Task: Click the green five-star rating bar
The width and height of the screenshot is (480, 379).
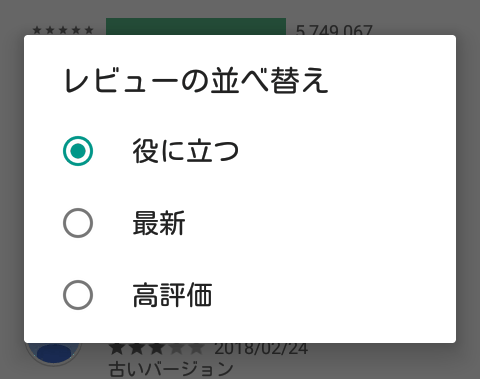Action: click(x=196, y=26)
